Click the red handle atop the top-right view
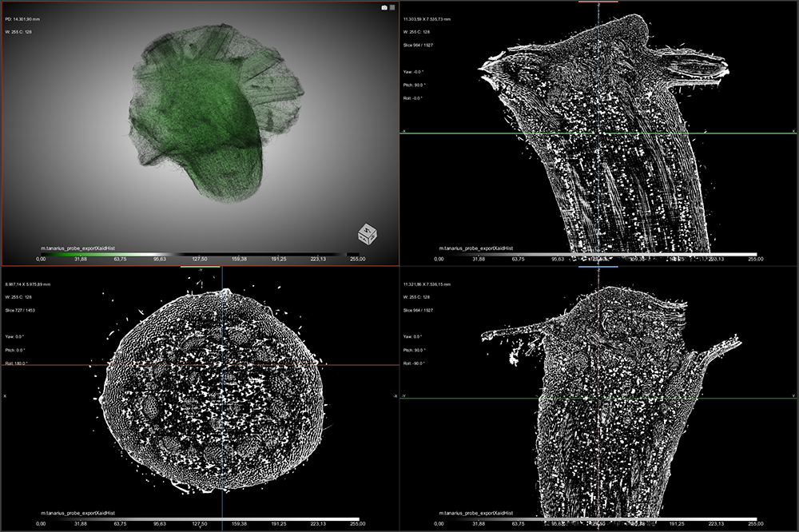Viewport: 799px width, 532px height. 598,2
